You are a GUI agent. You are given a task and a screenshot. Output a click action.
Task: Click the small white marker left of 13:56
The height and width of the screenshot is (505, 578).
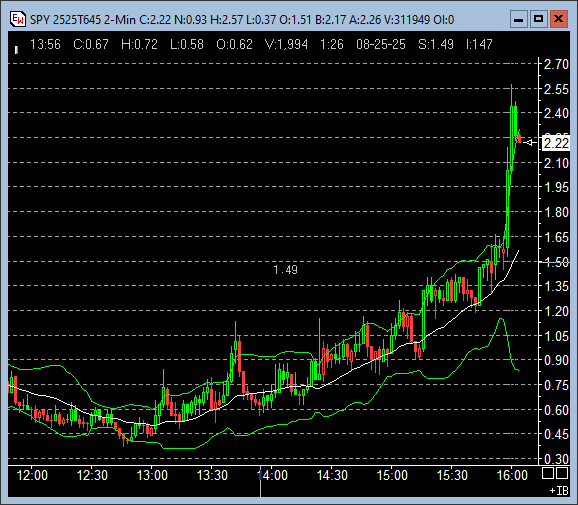click(x=16, y=50)
